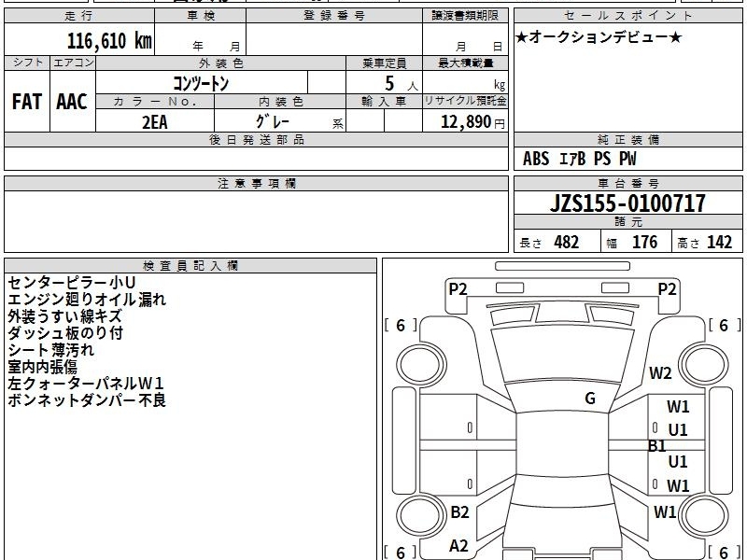Select the note ボンネットダンパー不良
This screenshot has width=747, height=560.
click(87, 400)
